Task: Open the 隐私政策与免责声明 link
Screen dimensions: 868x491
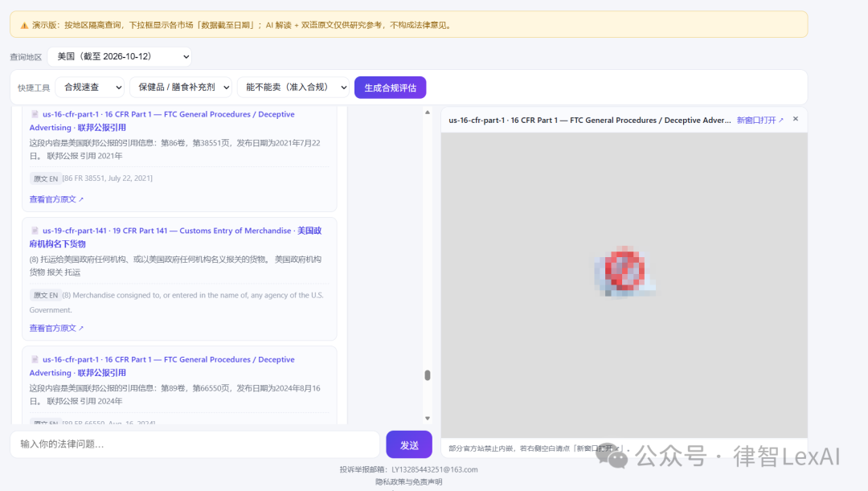Action: 408,481
